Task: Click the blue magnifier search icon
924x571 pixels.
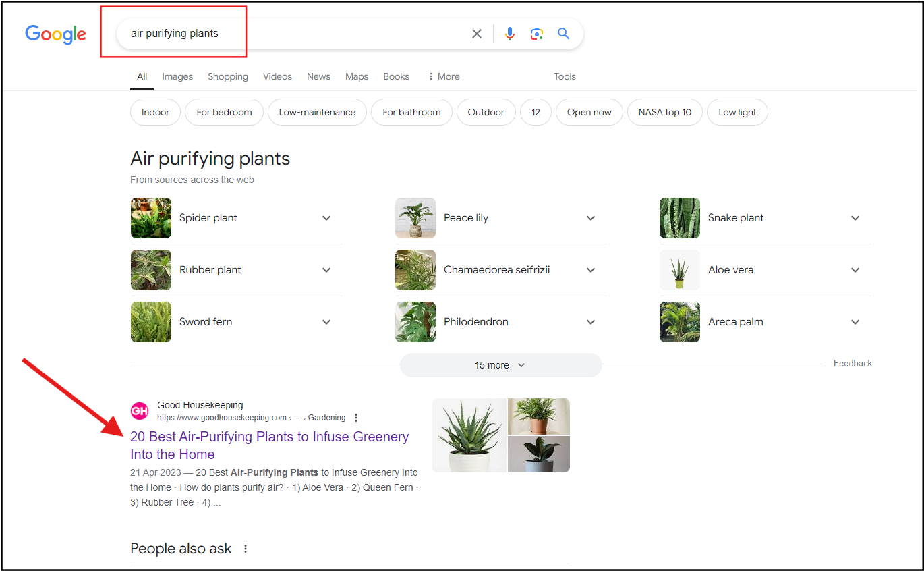Action: point(564,34)
